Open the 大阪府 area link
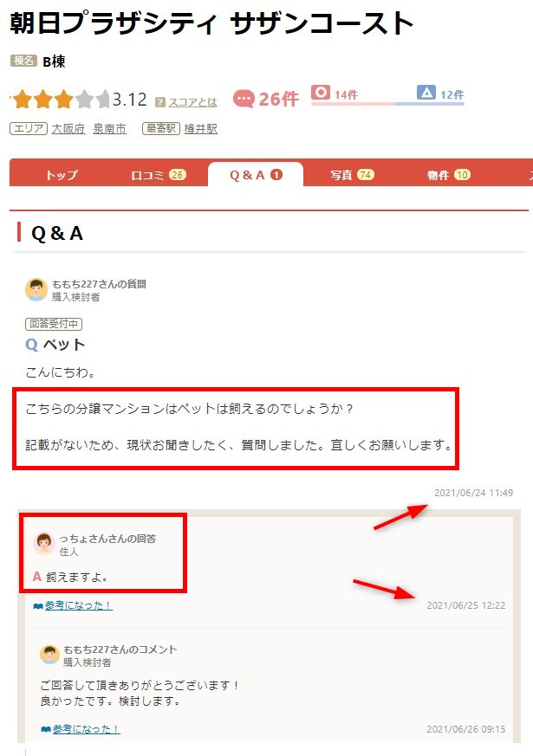 click(x=68, y=129)
